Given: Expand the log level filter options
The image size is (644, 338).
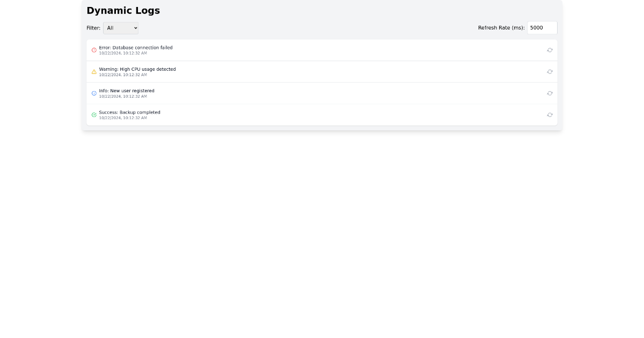Looking at the screenshot, I should pyautogui.click(x=120, y=28).
